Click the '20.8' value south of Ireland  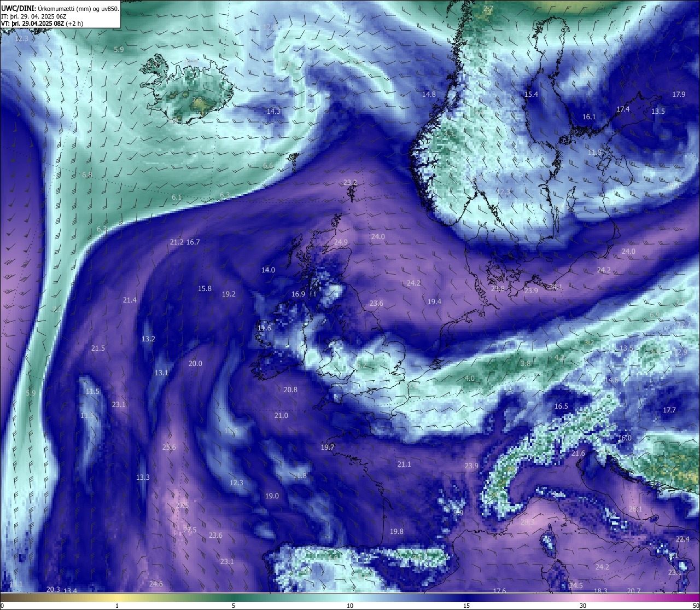click(290, 390)
